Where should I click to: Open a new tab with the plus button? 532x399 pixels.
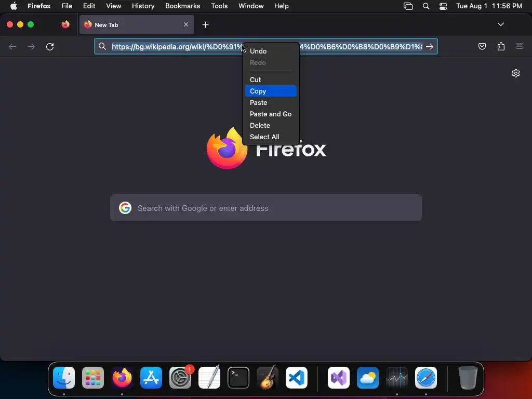coord(205,25)
